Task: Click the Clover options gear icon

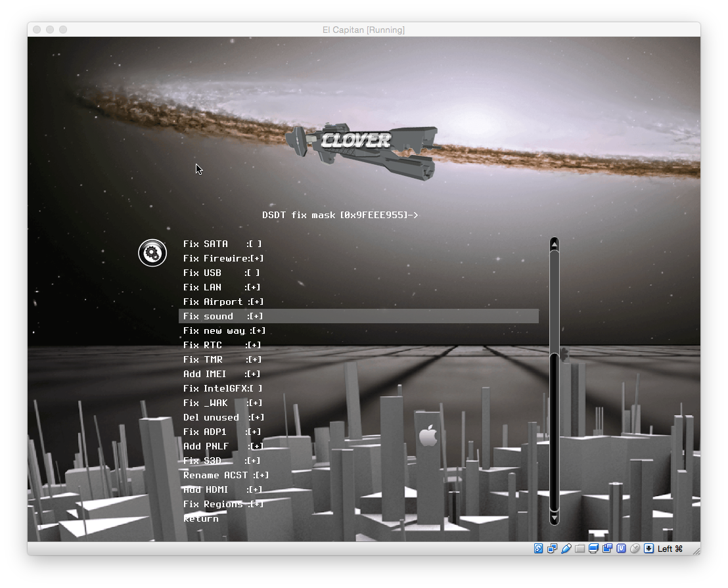Action: [x=152, y=253]
